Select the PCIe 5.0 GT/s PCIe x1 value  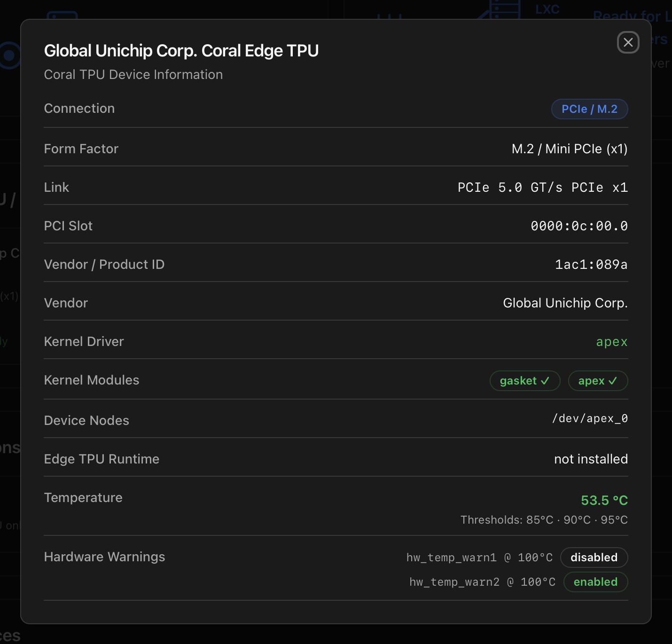point(543,188)
